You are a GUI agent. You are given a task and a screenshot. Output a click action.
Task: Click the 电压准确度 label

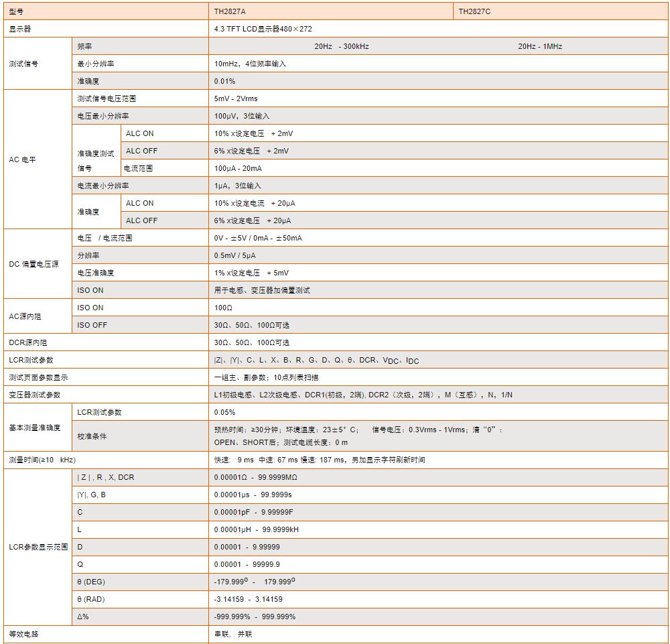pos(96,273)
